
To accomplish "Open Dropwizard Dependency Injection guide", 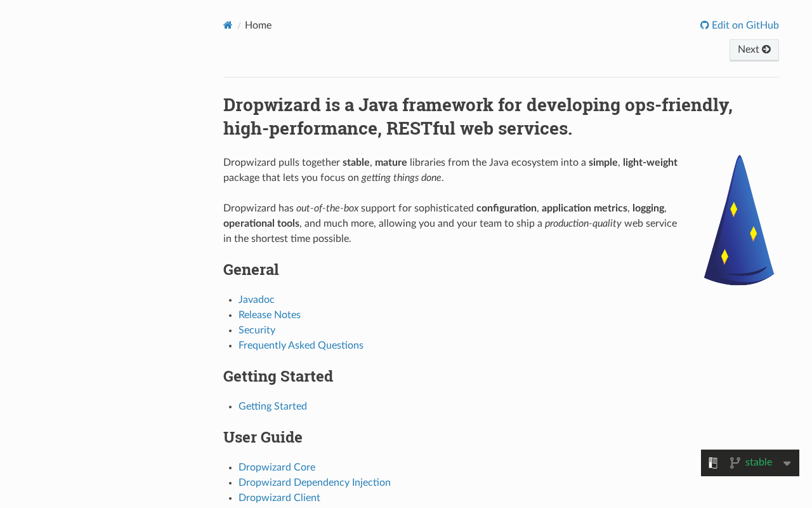I will (x=315, y=483).
